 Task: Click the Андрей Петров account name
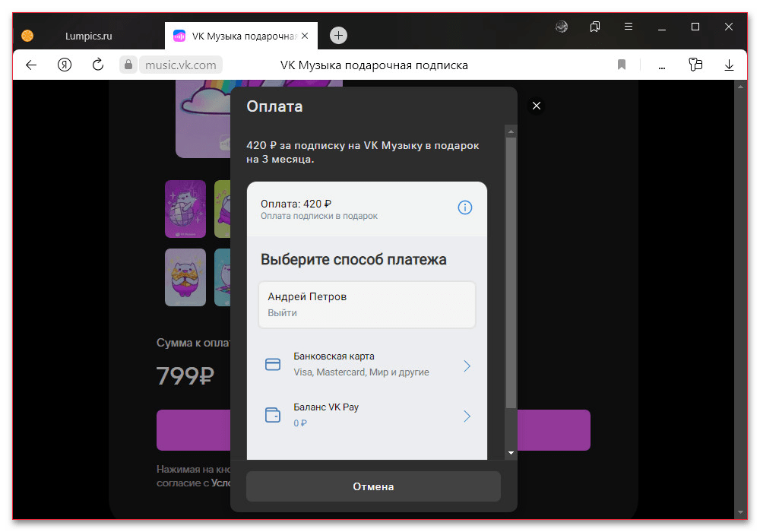click(x=307, y=296)
